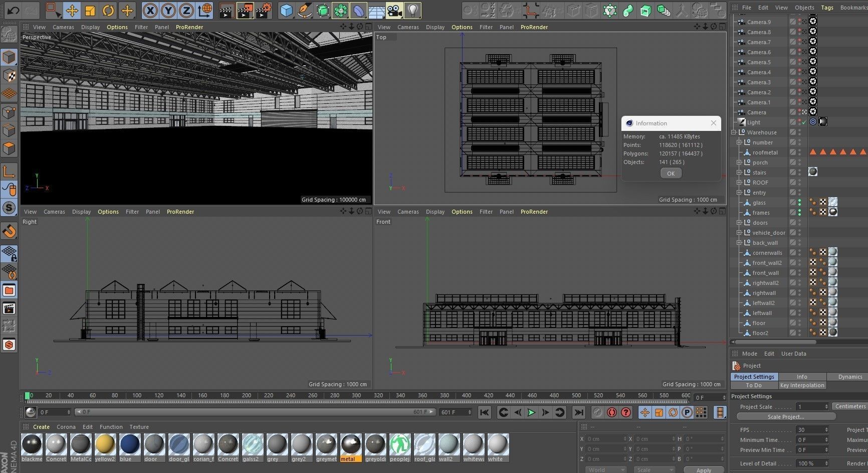
Task: Expand the ROOF group
Action: [739, 183]
